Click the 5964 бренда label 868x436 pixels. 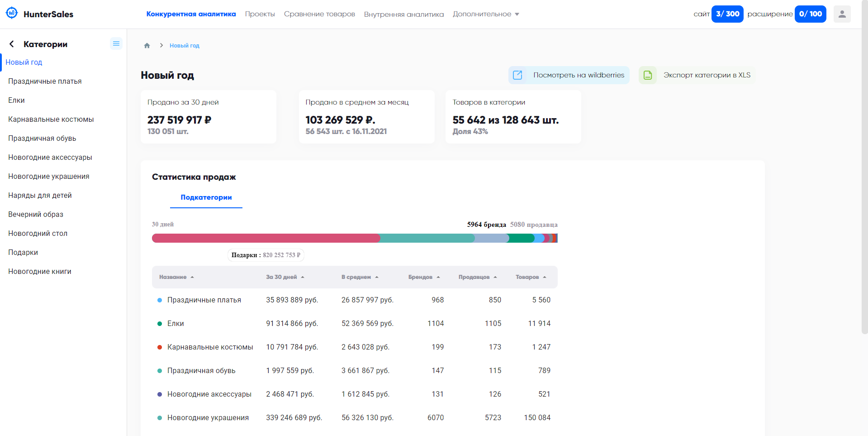pos(487,225)
